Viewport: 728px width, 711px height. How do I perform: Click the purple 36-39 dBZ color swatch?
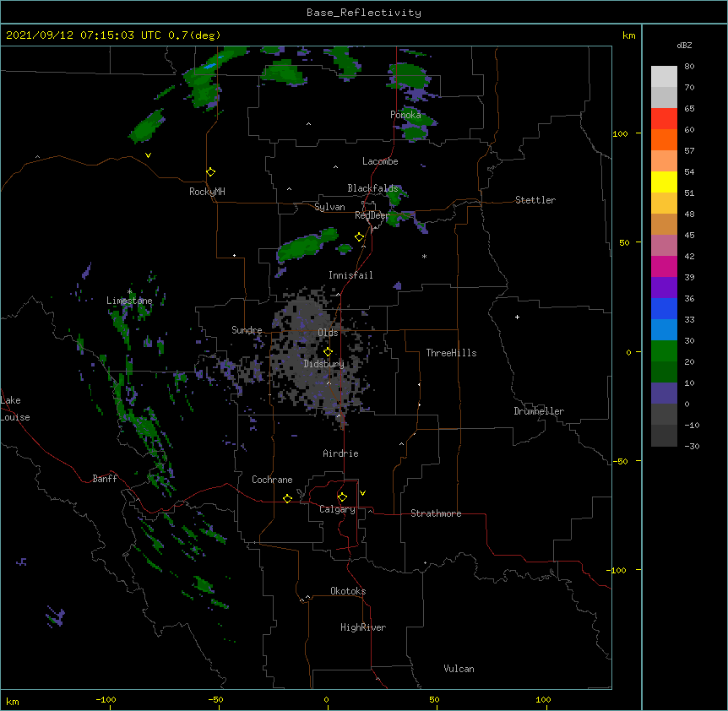(x=664, y=288)
